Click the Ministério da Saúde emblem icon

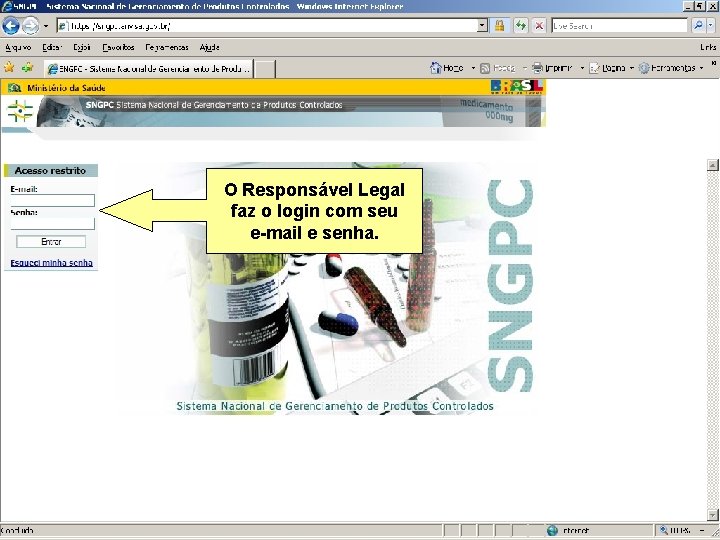point(14,88)
